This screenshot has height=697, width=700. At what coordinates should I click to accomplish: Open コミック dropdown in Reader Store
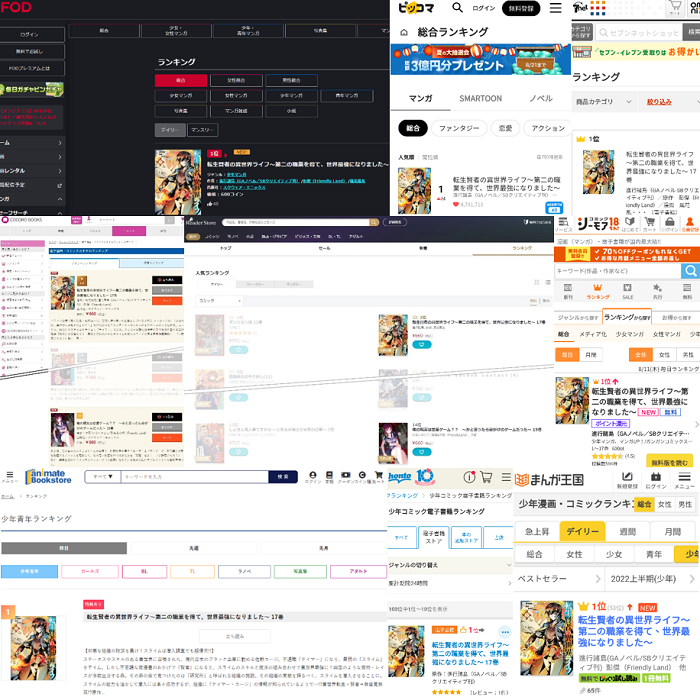click(x=219, y=301)
